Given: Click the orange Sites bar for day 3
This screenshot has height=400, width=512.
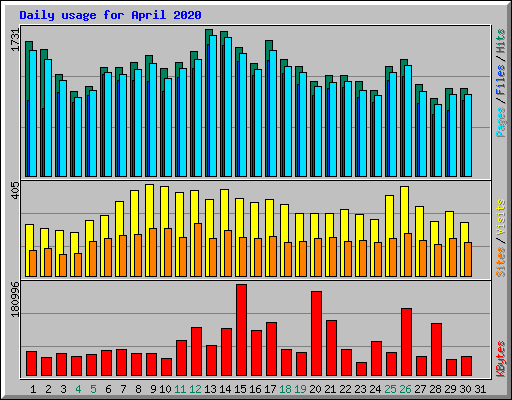Looking at the screenshot, I should point(63,265).
